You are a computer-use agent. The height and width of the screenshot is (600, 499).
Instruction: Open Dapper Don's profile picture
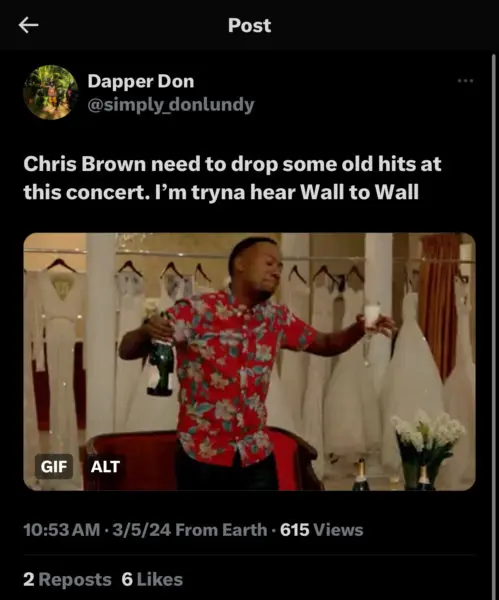pos(51,92)
